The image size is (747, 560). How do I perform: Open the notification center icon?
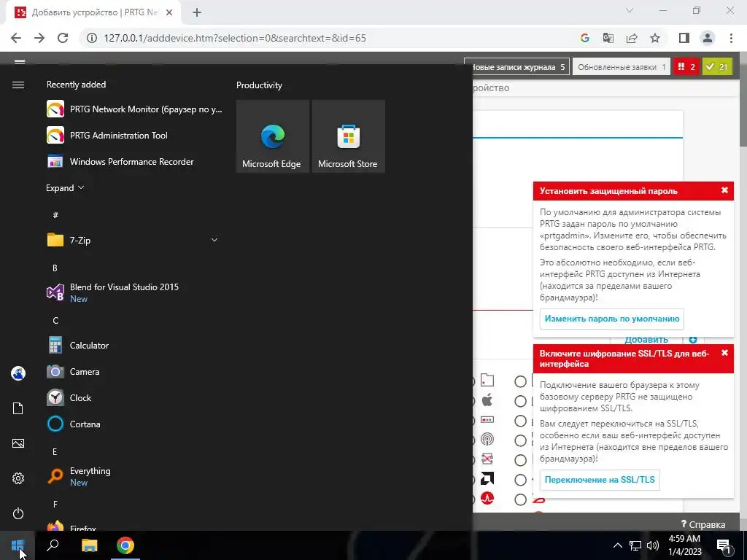click(724, 545)
